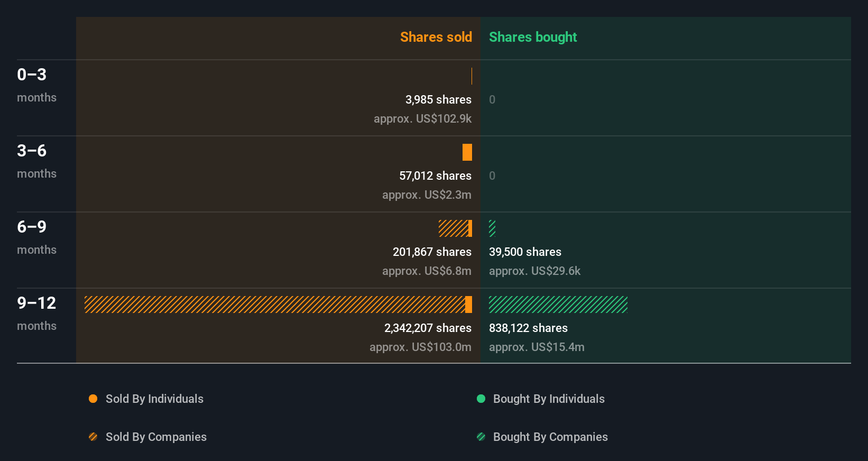
Task: Click the approx. US$15.4m value
Action: (537, 347)
